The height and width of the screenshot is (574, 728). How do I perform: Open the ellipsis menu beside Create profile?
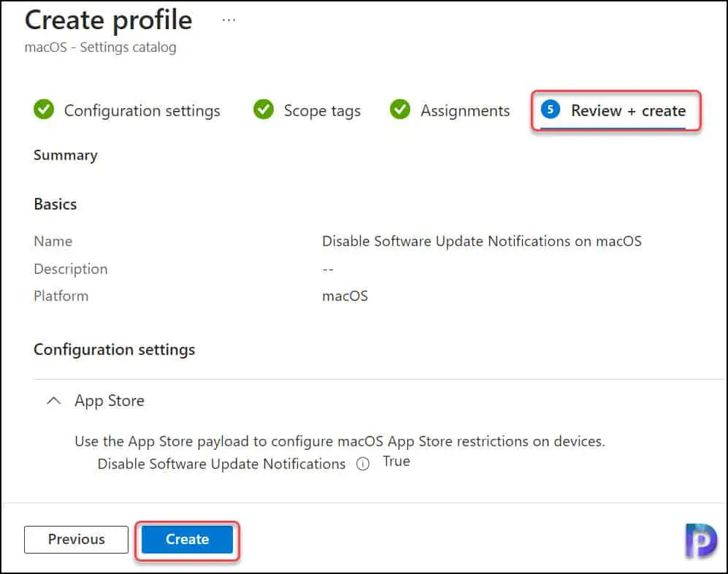(x=229, y=20)
